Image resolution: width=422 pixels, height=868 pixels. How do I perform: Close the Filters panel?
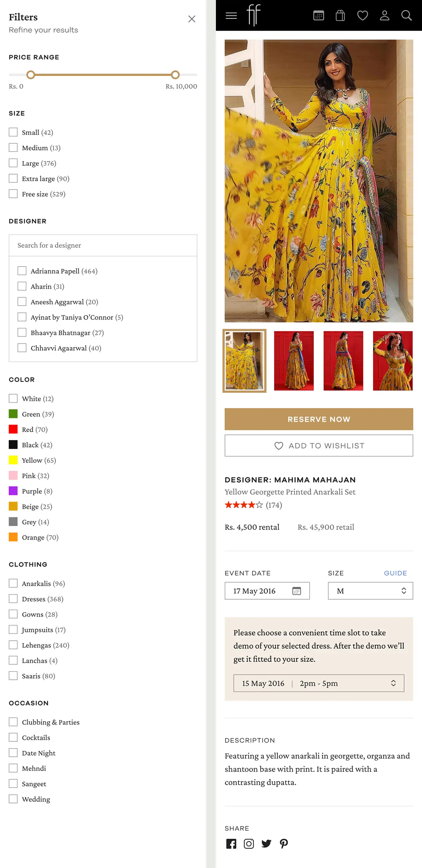tap(192, 19)
